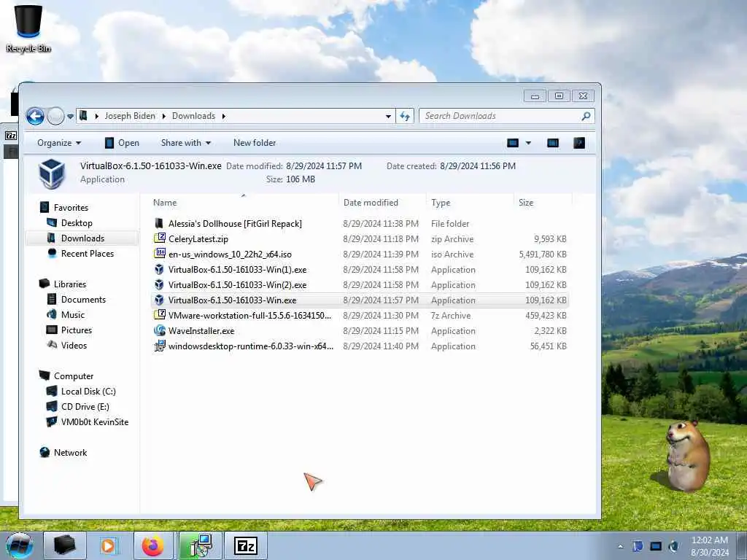The height and width of the screenshot is (560, 747).
Task: Click the WaveInstaller.exe file icon
Action: pyautogui.click(x=160, y=330)
